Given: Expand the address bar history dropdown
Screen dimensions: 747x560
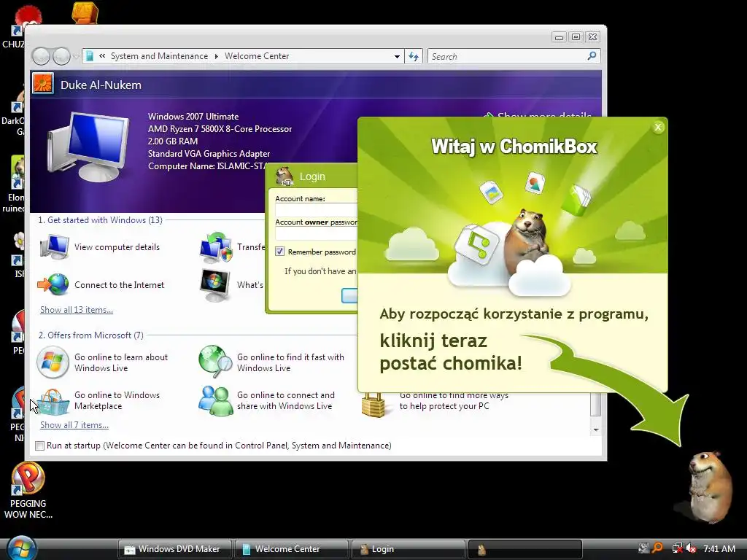Looking at the screenshot, I should pyautogui.click(x=397, y=56).
